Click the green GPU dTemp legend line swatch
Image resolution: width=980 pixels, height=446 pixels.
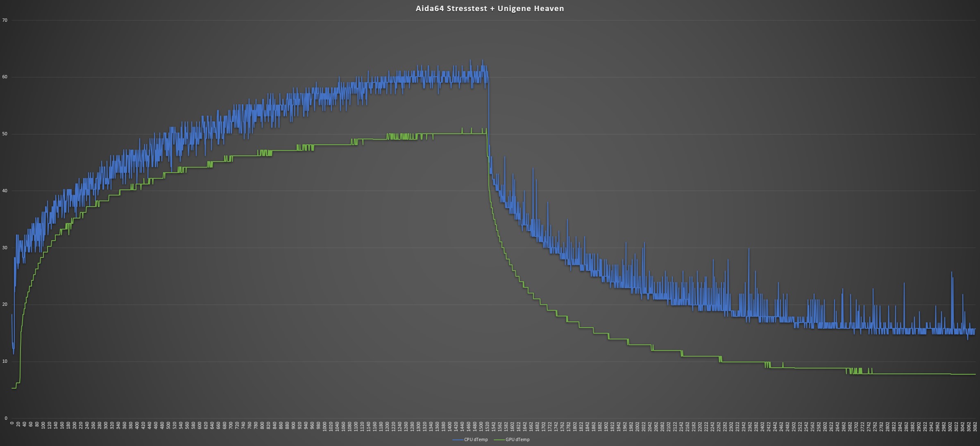(x=499, y=439)
